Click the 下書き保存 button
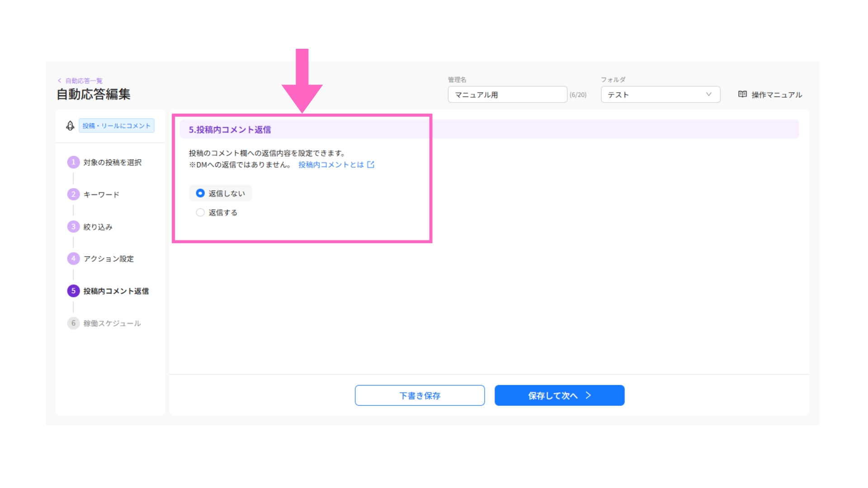This screenshot has width=868, height=488. 420,395
